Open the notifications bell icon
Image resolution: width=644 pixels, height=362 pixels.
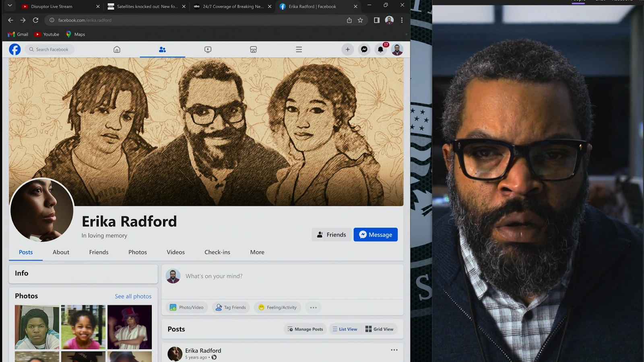pyautogui.click(x=380, y=49)
